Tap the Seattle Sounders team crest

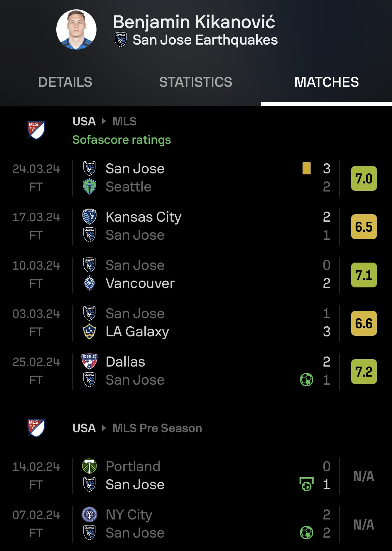pos(89,187)
